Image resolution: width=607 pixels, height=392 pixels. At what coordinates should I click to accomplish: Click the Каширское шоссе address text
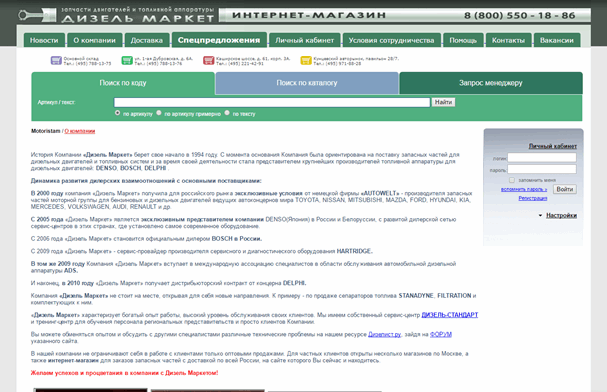[x=253, y=61]
